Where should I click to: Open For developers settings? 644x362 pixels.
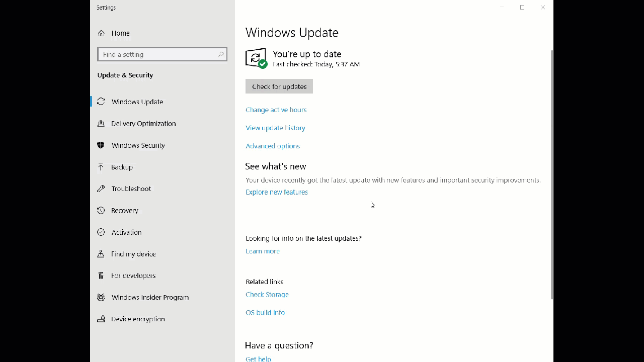click(163, 276)
